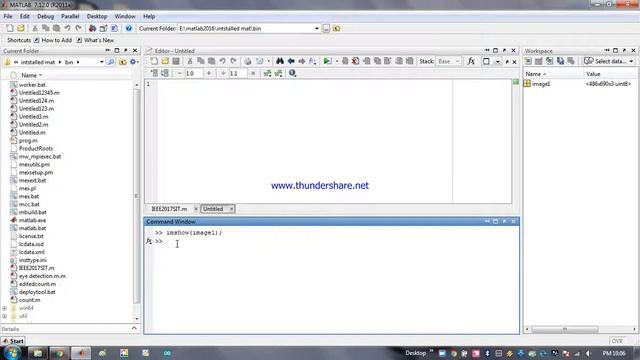Open Help with question mark icon

pyautogui.click(x=129, y=28)
